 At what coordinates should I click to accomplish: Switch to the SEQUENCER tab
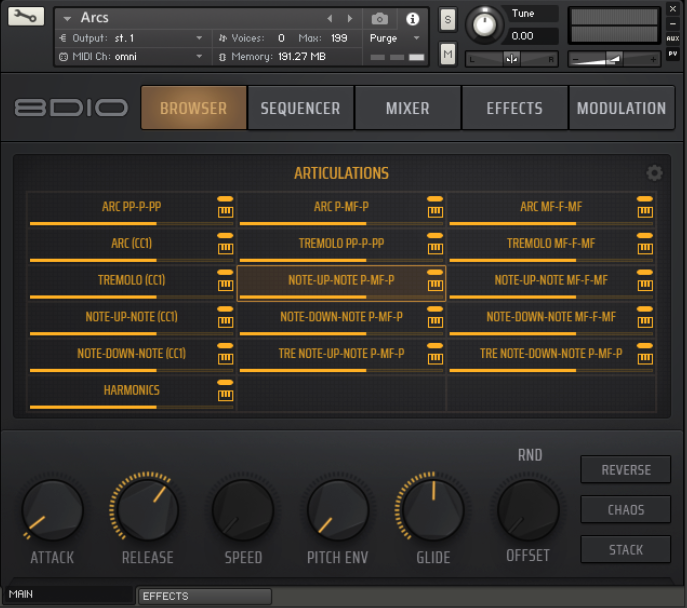point(301,108)
